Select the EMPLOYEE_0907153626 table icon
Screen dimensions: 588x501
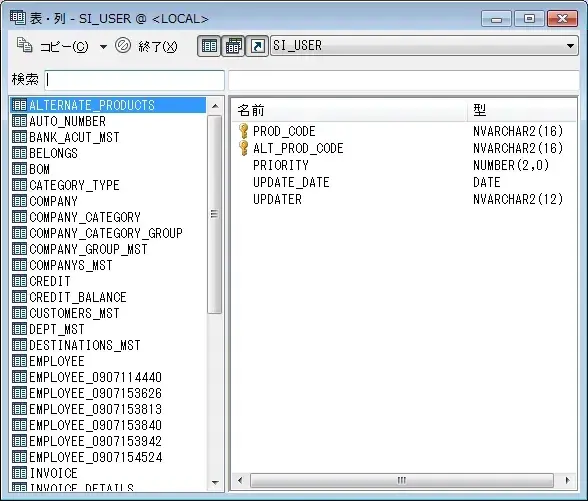19,393
